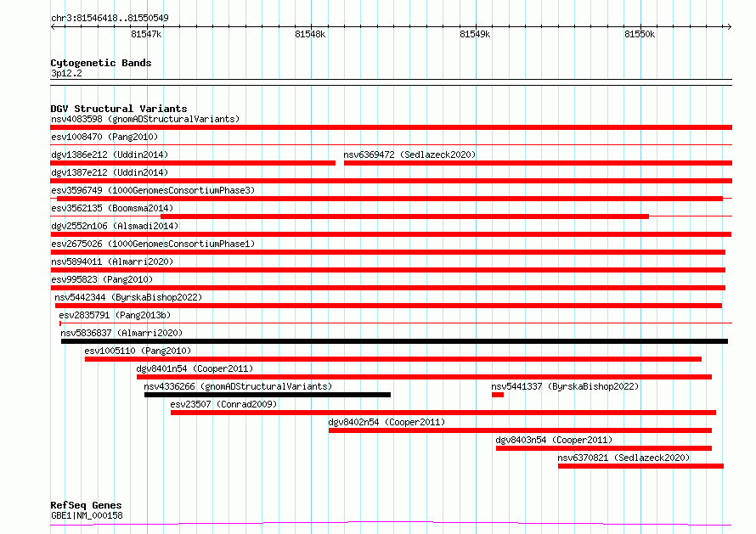This screenshot has width=756, height=534.
Task: Click the red nsv6369472 variant bar
Action: (x=538, y=163)
